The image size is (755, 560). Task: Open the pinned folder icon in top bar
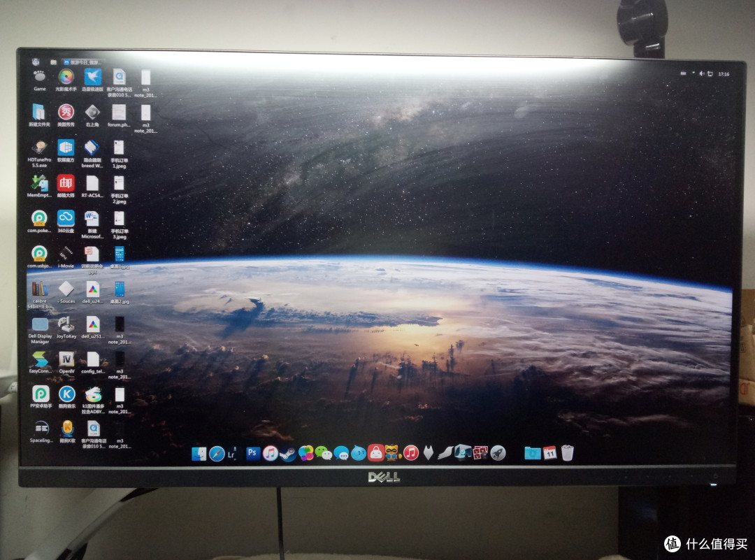pos(53,62)
